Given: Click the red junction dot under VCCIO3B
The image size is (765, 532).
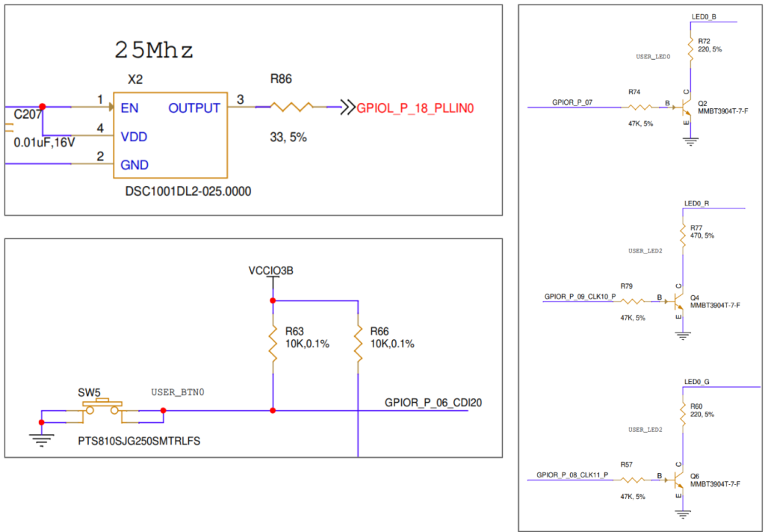Looking at the screenshot, I should tap(273, 300).
